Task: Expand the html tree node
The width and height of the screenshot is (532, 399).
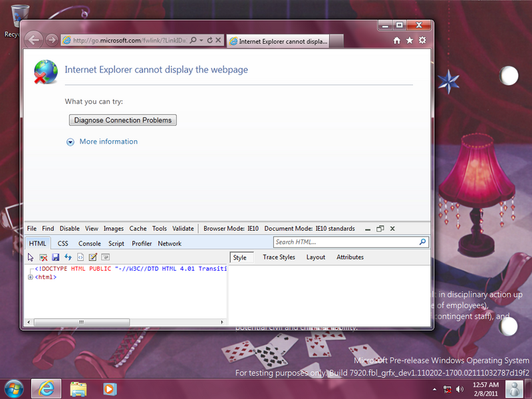Action: [x=31, y=277]
